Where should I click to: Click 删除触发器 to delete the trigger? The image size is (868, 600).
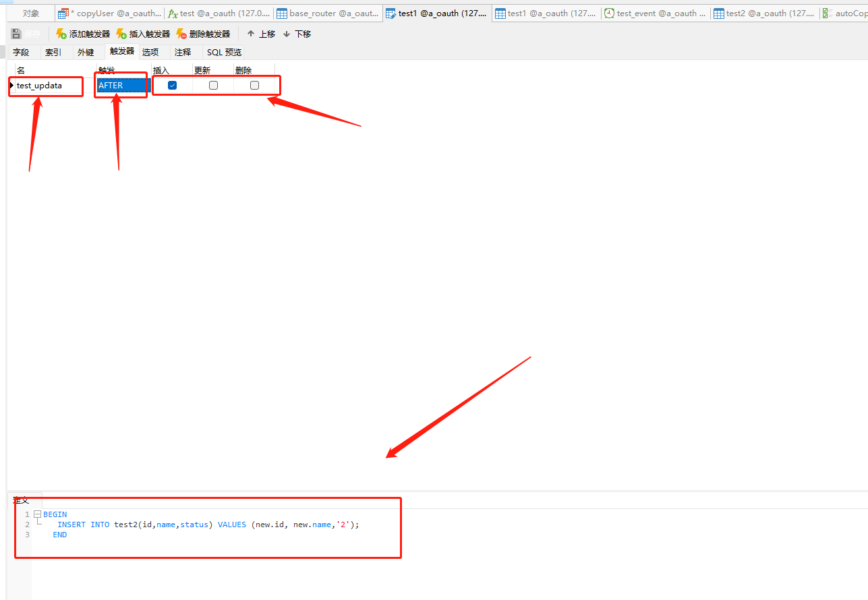(203, 34)
